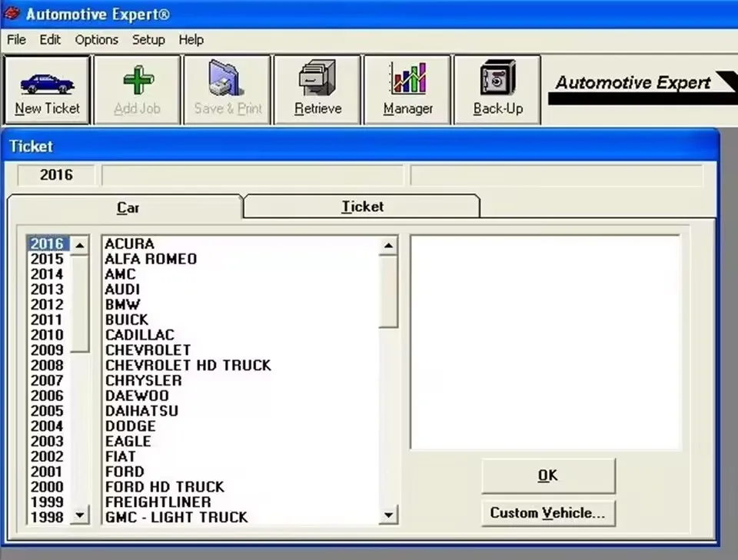Click the Retrieve icon
The image size is (738, 560).
(317, 88)
